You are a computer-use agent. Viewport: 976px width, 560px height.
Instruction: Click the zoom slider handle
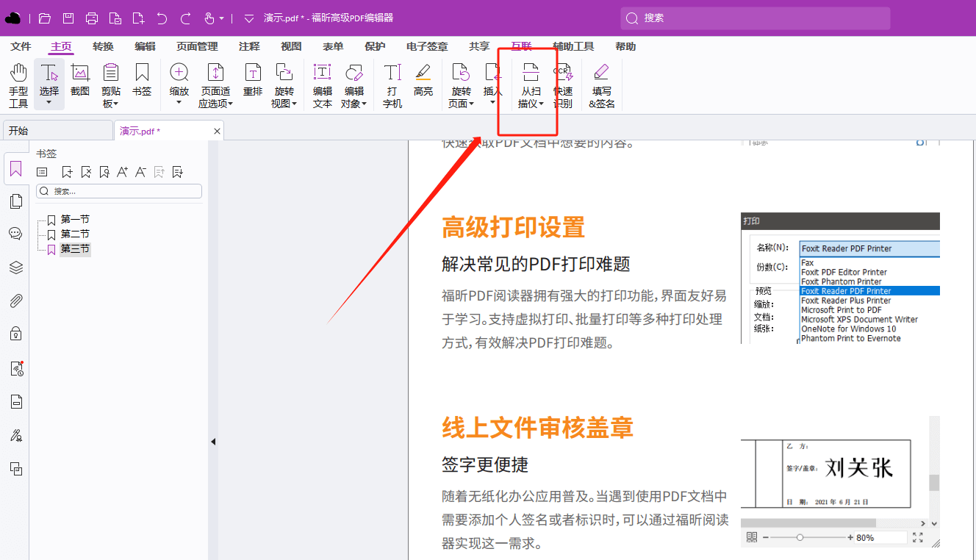(800, 537)
